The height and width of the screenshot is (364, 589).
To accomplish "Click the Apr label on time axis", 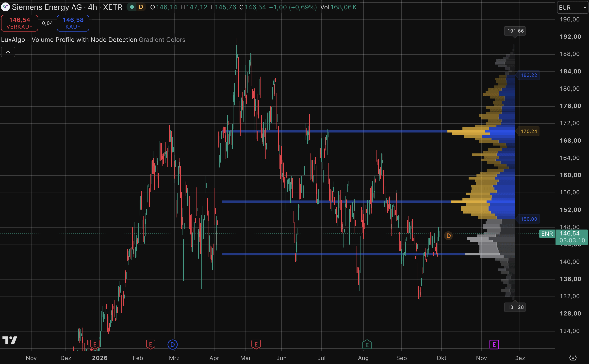I will 214,358.
